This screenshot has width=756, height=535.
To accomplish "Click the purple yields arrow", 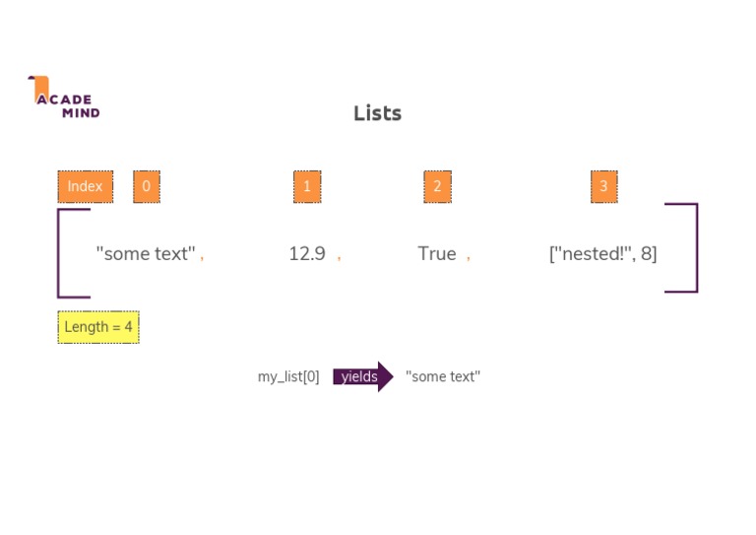I will [362, 376].
